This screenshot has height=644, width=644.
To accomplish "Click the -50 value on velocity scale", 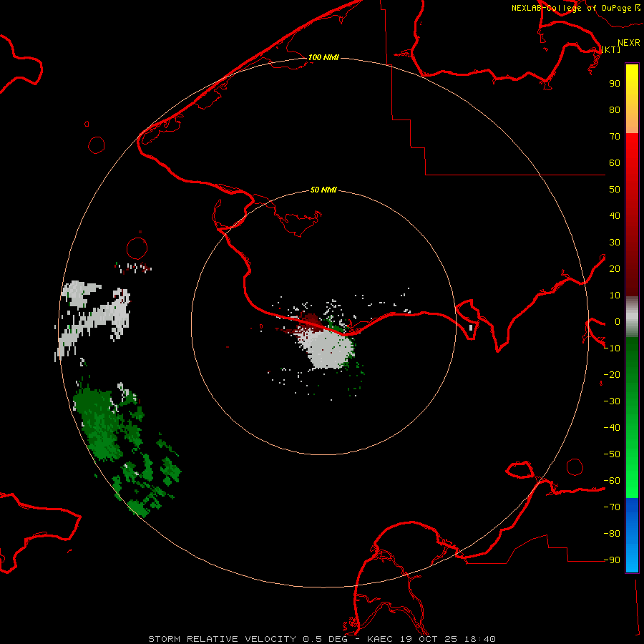I will click(x=612, y=454).
